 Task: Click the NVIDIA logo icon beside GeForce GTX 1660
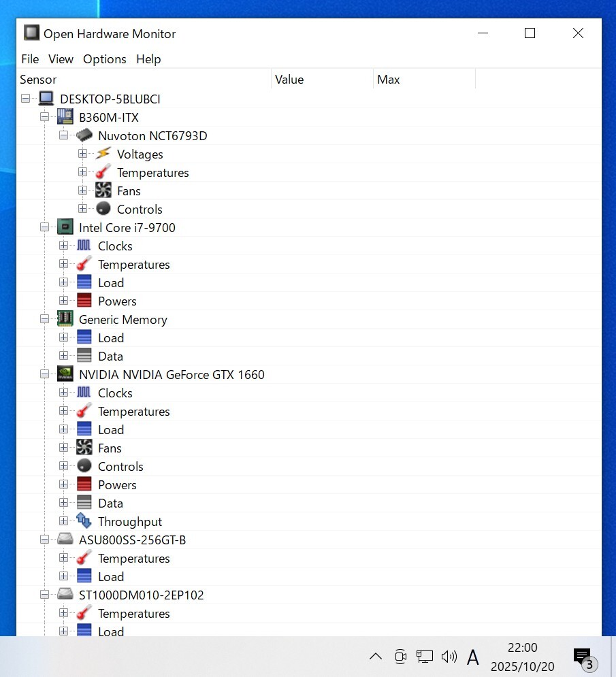(x=65, y=374)
